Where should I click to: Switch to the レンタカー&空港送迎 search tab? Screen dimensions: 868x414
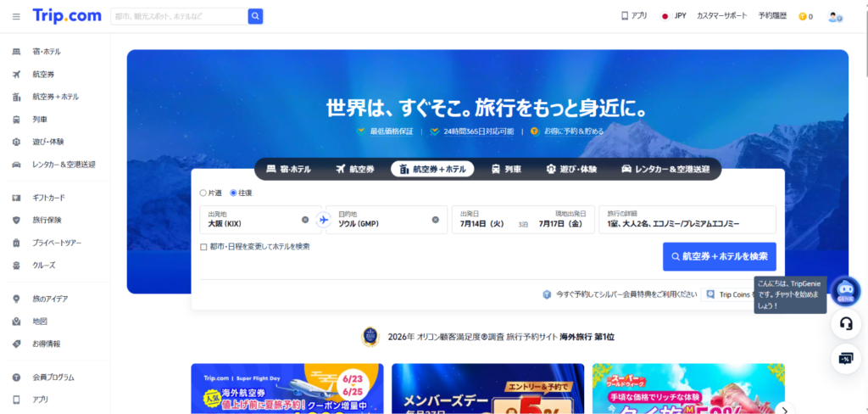665,169
